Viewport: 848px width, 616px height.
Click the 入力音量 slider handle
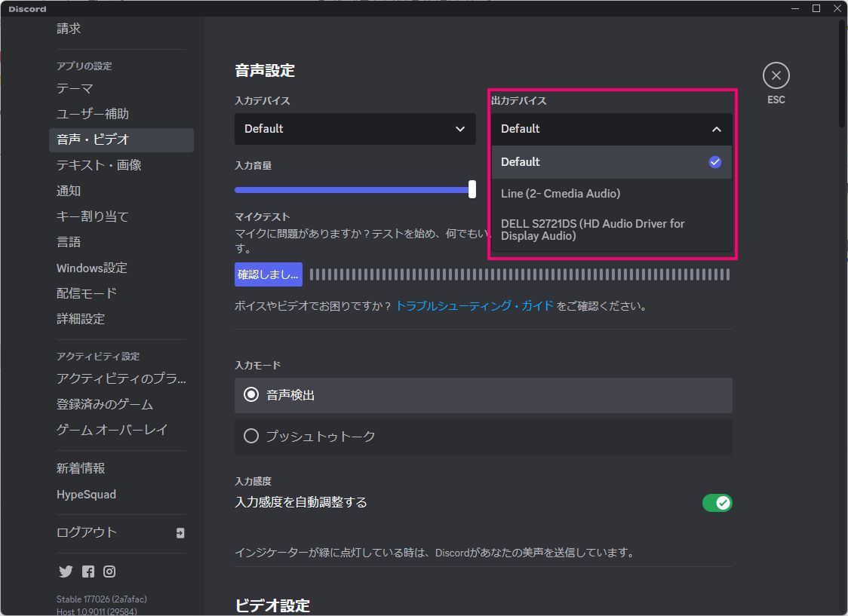(472, 190)
